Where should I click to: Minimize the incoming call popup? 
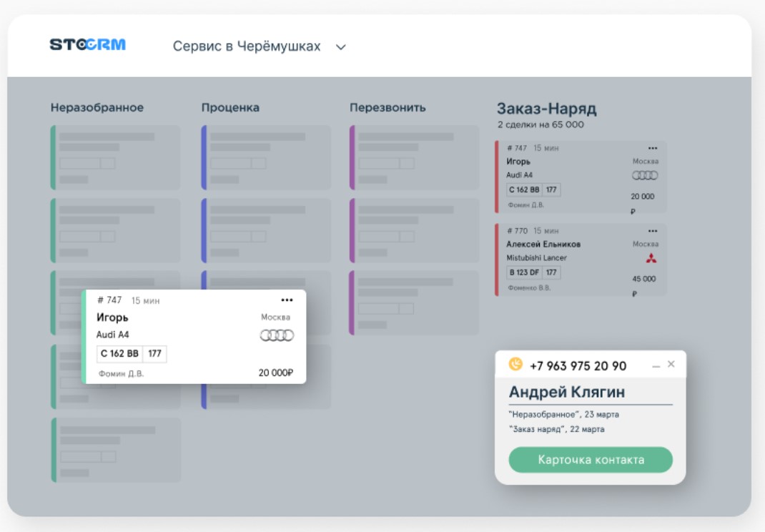pyautogui.click(x=656, y=366)
